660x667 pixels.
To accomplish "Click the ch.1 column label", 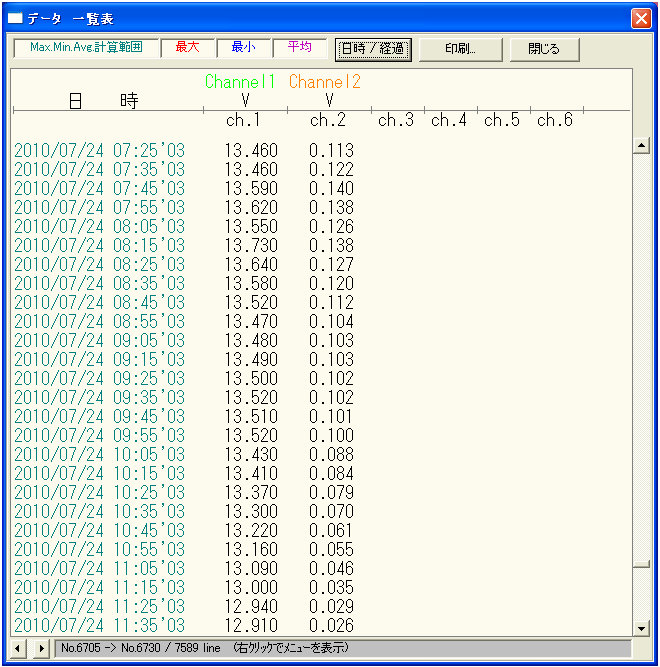I will (x=243, y=120).
